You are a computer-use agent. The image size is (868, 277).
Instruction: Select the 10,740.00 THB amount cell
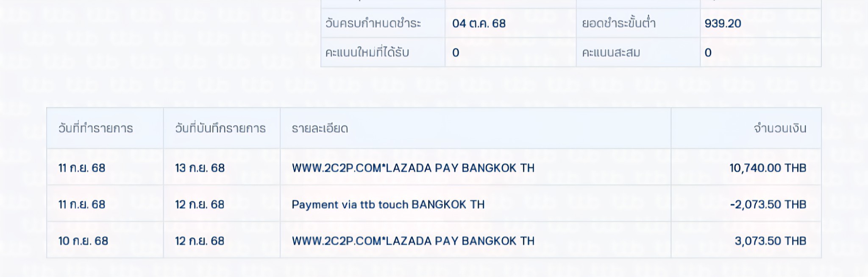767,168
